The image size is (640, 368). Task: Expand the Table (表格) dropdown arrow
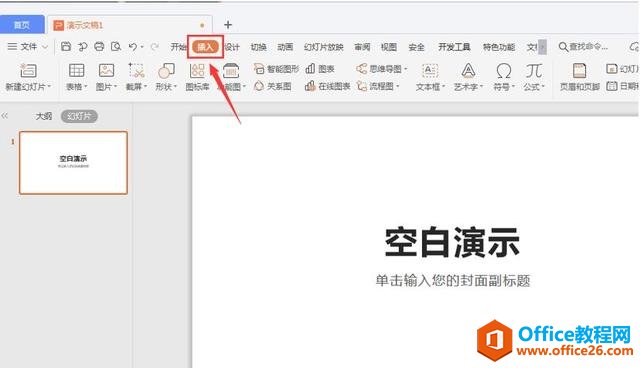click(86, 86)
